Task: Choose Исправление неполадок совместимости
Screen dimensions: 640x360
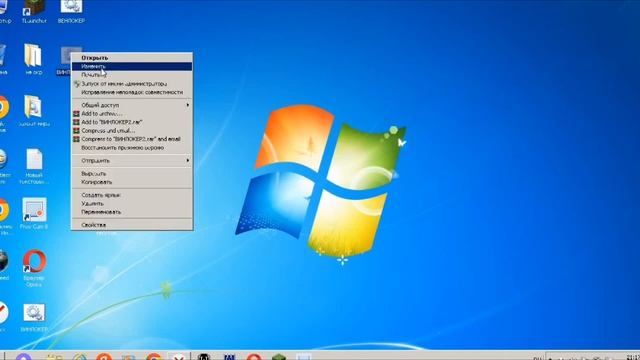Action: coord(132,92)
